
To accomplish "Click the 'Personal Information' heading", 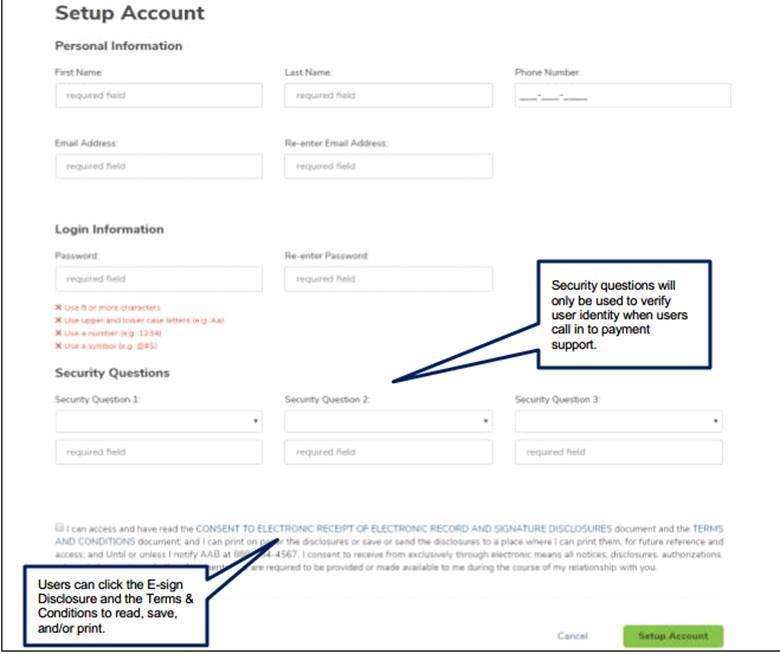I will pos(119,46).
